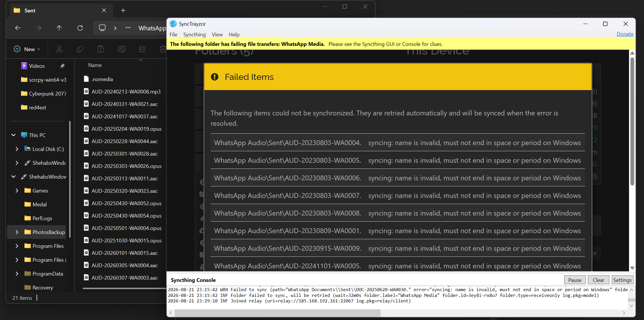Refresh the File Explorer folder view
The width and height of the screenshot is (644, 320).
click(80, 28)
